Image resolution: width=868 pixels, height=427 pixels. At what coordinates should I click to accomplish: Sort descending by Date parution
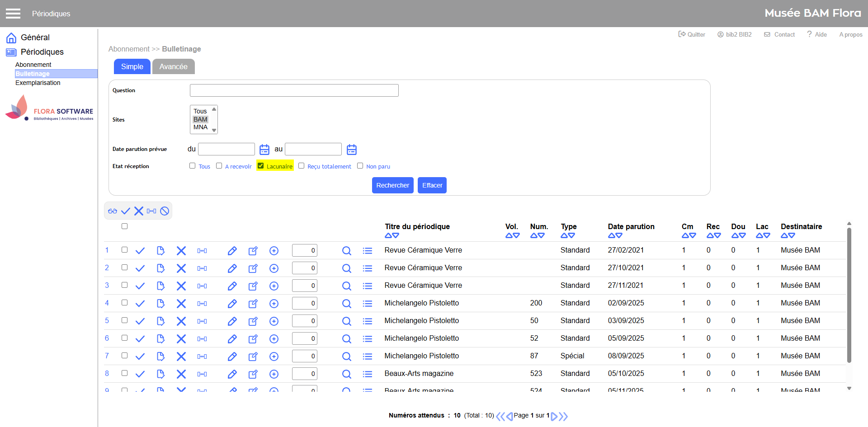point(619,235)
